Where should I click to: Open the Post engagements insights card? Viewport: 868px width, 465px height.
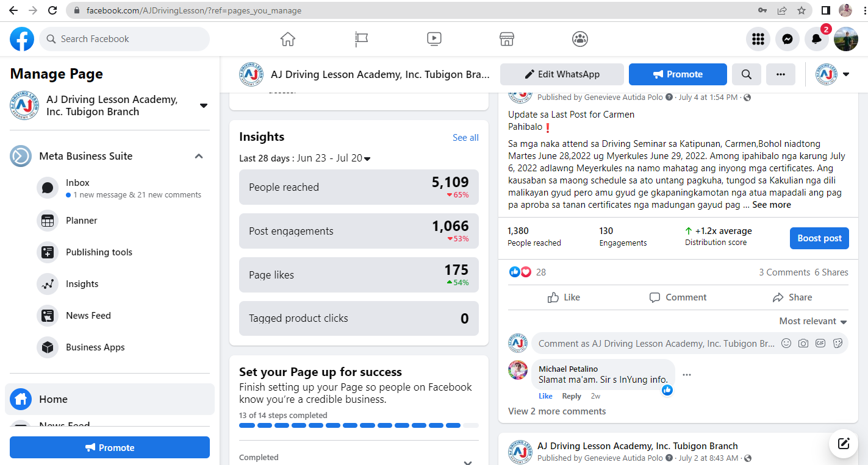359,231
